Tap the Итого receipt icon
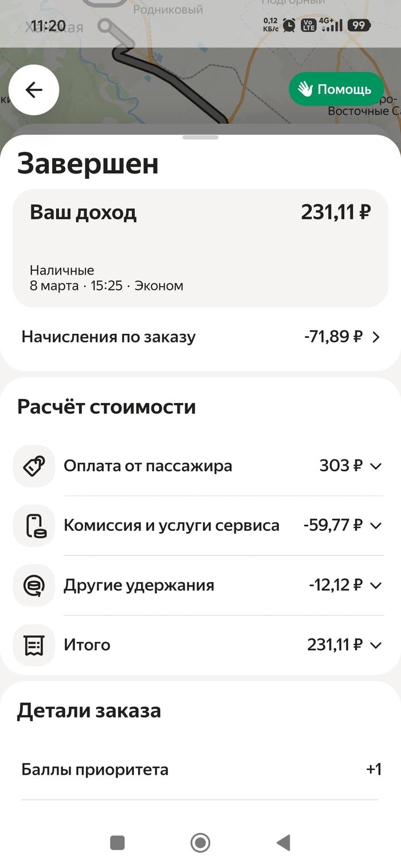This screenshot has height=868, width=401. tap(34, 645)
